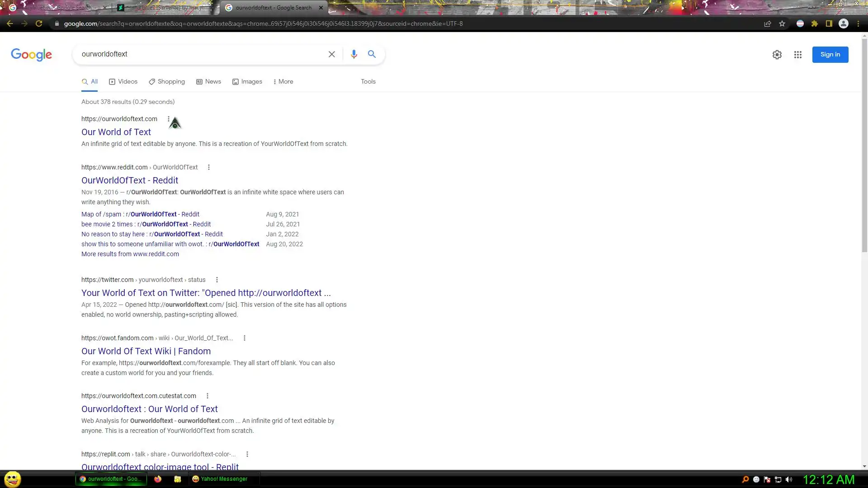This screenshot has width=868, height=488.
Task: Toggle Chrome side panel icon
Action: pos(829,23)
